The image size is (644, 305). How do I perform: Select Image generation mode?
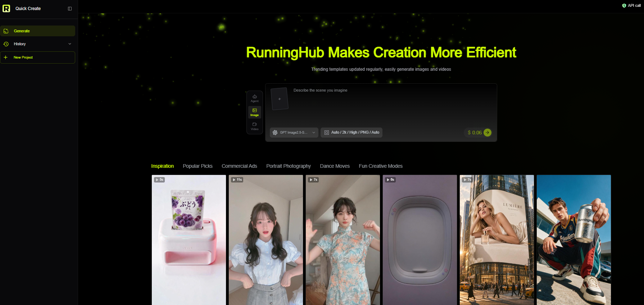pos(255,112)
